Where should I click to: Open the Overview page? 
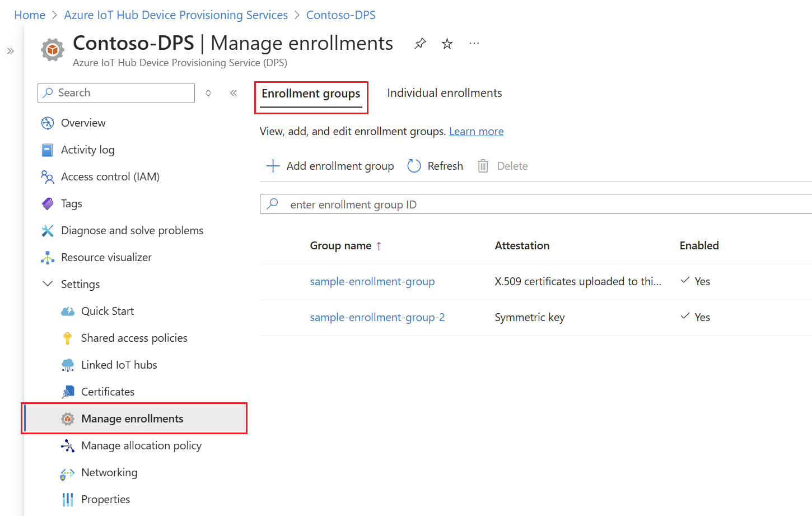click(83, 123)
